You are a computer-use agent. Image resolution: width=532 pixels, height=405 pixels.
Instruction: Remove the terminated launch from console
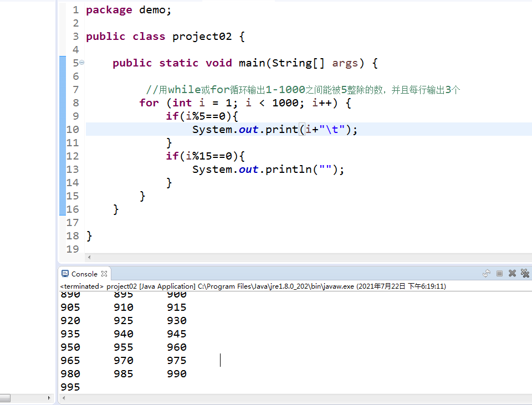(x=512, y=273)
